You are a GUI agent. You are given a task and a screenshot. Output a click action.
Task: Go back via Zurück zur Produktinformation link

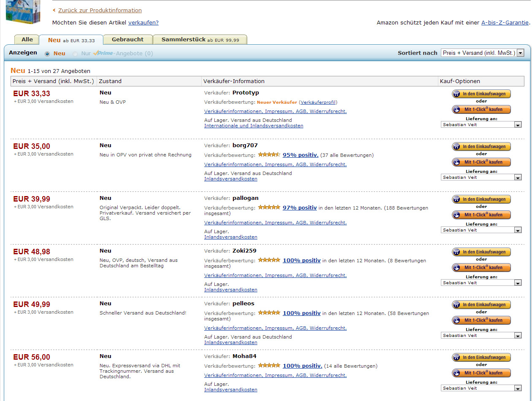(x=100, y=11)
